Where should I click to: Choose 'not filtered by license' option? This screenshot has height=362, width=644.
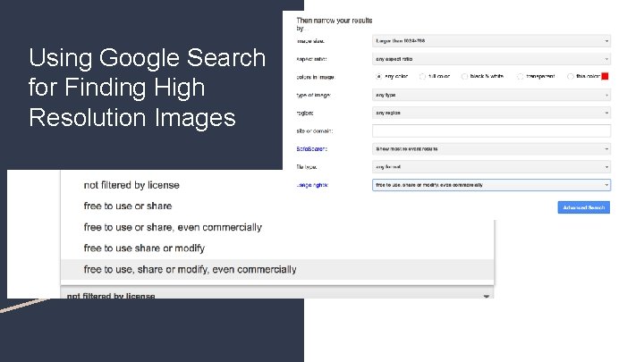click(131, 185)
